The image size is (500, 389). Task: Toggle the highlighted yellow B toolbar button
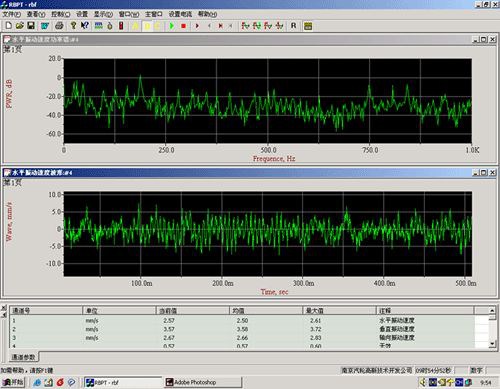(147, 26)
